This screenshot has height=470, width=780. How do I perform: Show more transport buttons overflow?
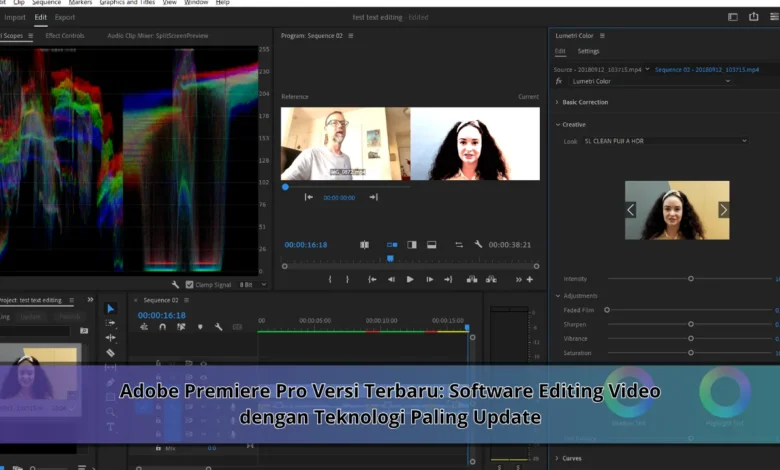click(518, 280)
